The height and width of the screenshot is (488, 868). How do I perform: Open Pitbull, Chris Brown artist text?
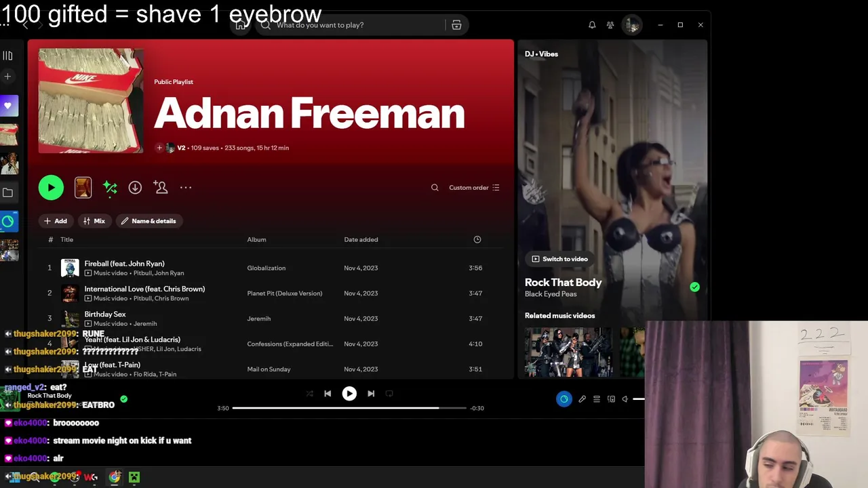click(161, 298)
